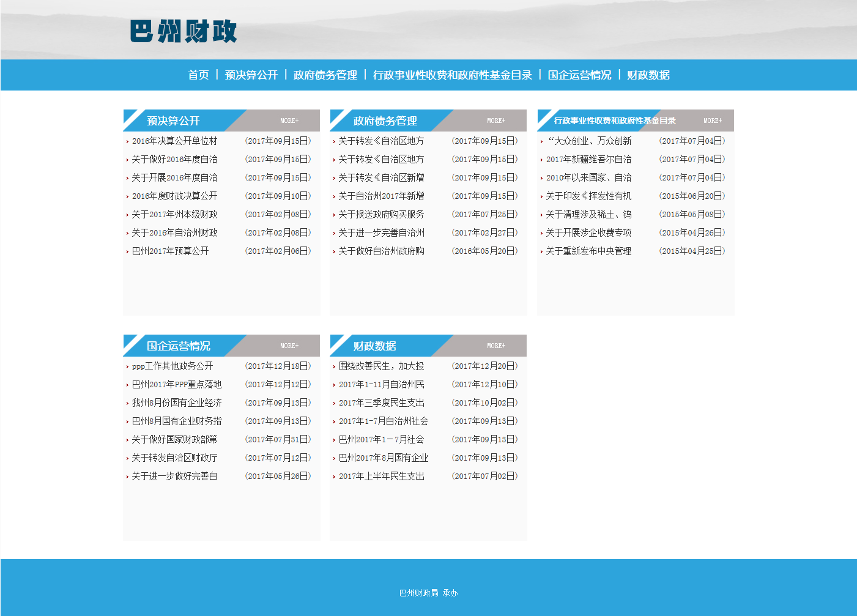
Task: Expand MORE+ in the 预决算公开 panel
Action: pos(289,121)
